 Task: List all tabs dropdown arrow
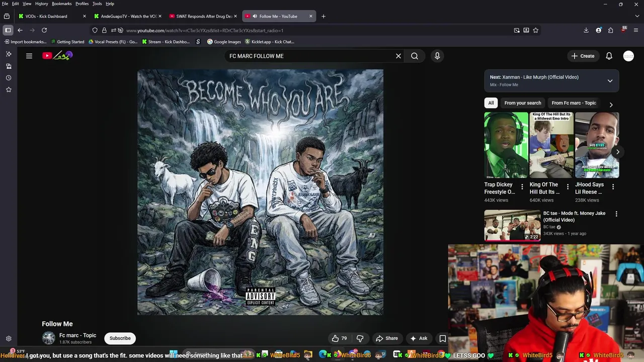coord(636,16)
